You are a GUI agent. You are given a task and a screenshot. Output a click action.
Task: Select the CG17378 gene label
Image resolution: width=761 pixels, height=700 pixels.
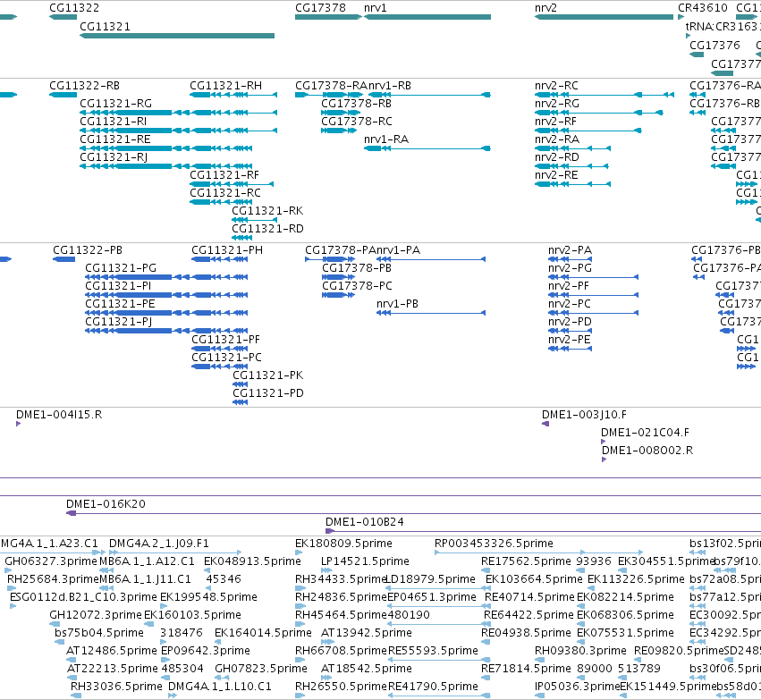(320, 8)
